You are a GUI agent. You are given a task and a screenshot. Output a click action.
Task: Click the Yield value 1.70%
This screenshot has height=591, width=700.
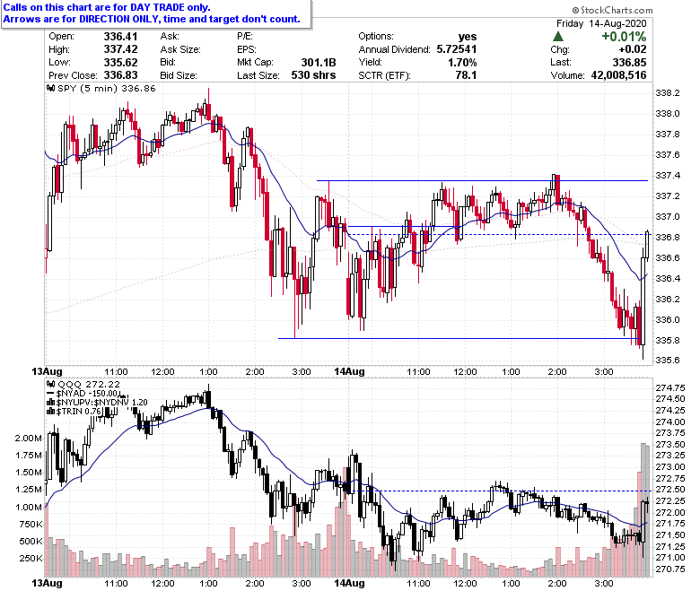click(x=462, y=63)
